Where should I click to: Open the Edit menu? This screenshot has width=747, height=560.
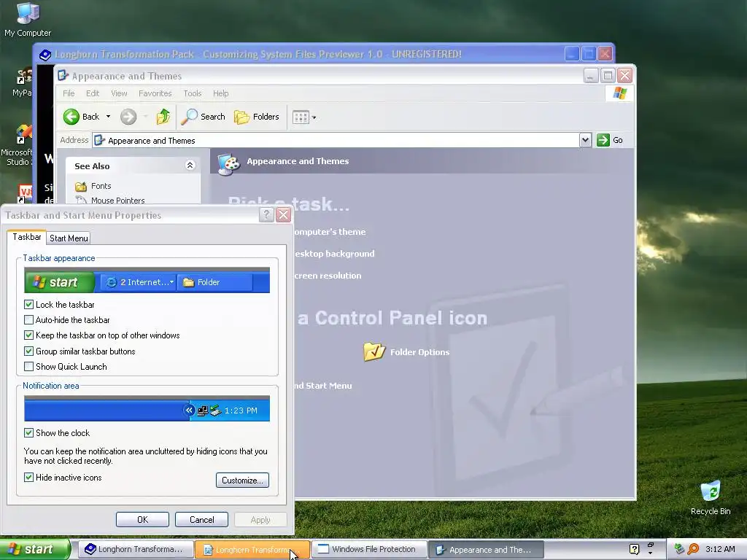93,93
